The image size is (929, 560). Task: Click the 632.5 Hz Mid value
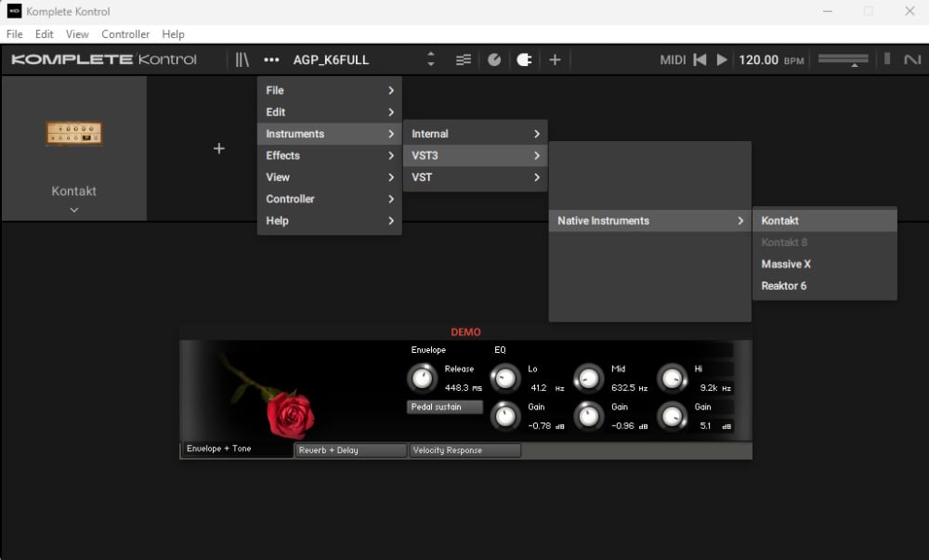coord(629,388)
